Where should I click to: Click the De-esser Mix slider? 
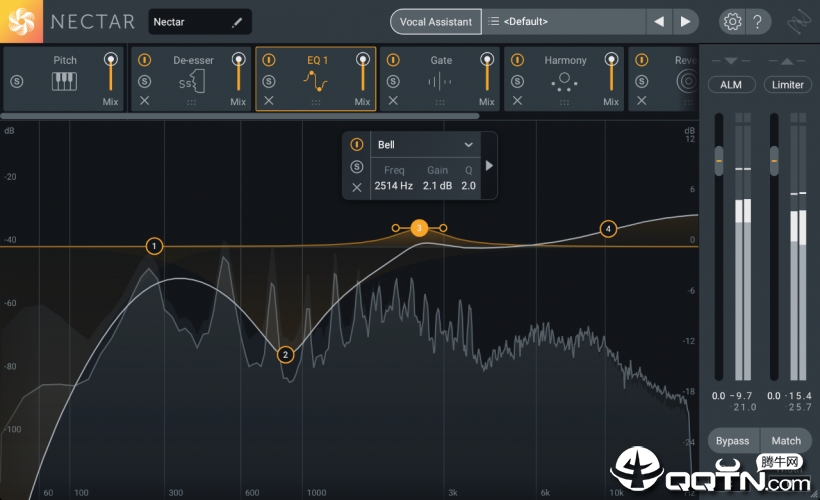(x=238, y=72)
